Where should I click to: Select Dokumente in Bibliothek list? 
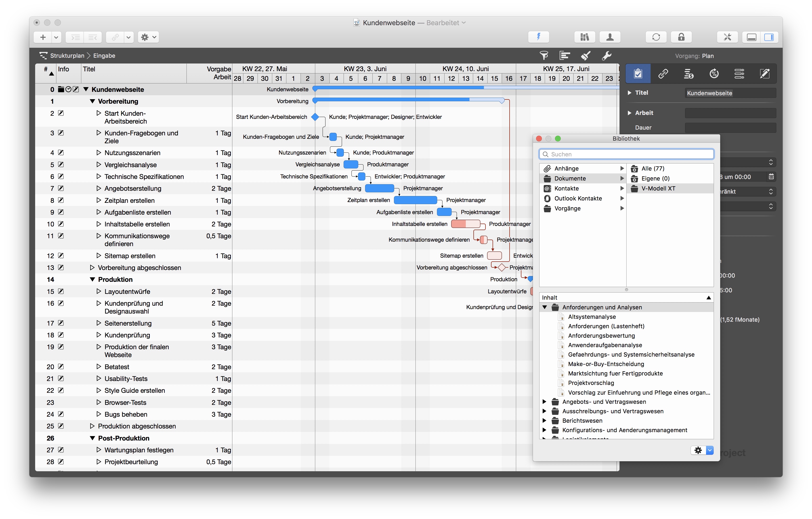click(x=583, y=178)
